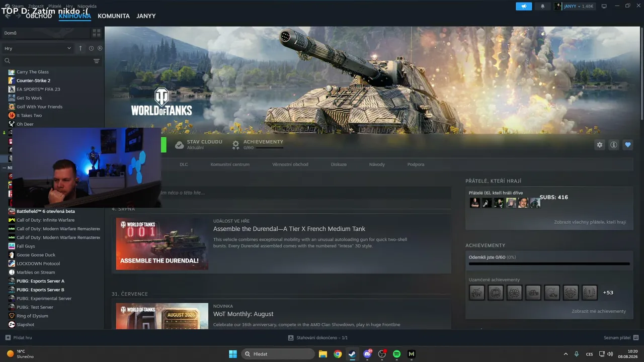Show World of Tanks game info
The height and width of the screenshot is (362, 644).
coord(614,145)
